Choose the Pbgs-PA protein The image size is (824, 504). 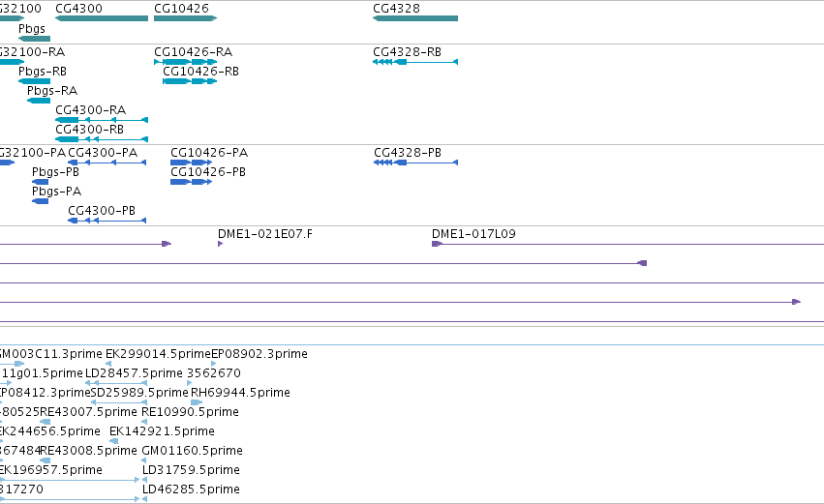40,201
